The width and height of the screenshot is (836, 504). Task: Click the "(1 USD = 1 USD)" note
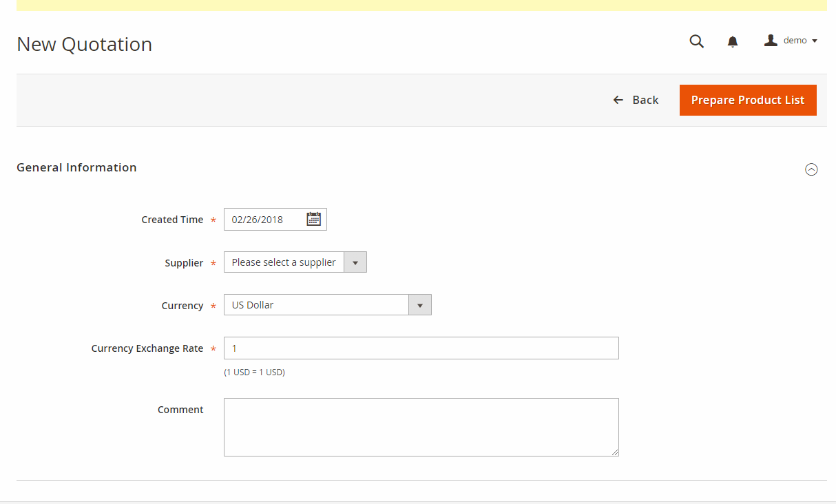point(254,372)
